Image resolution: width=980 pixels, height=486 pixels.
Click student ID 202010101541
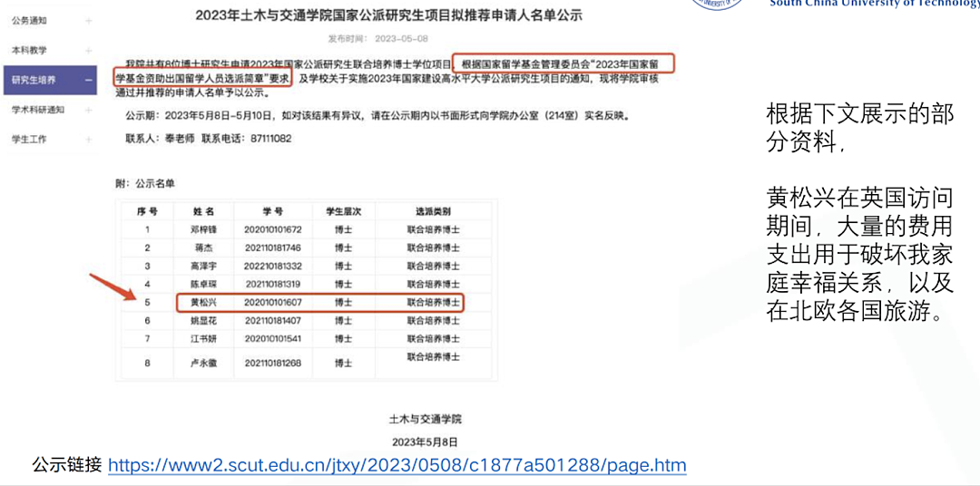point(272,339)
